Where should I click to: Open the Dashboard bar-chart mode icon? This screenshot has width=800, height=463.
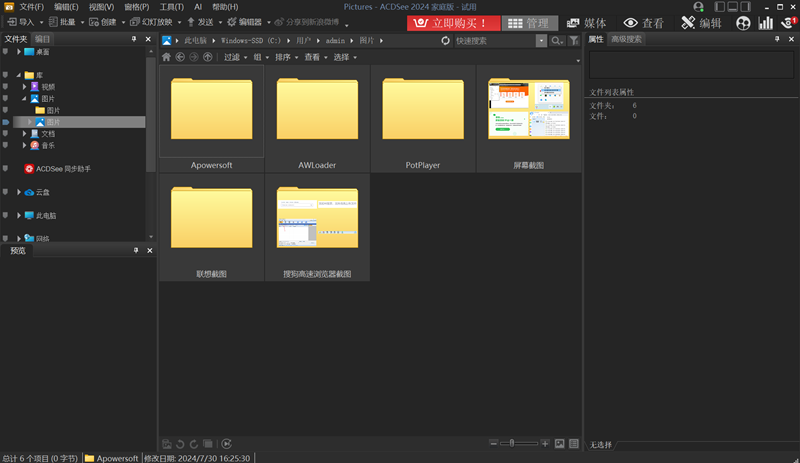tap(765, 23)
